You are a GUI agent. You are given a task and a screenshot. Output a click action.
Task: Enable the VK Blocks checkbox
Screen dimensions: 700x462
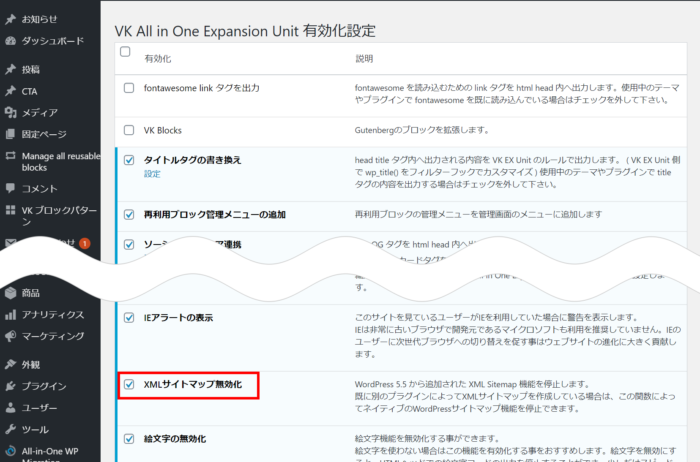(129, 130)
